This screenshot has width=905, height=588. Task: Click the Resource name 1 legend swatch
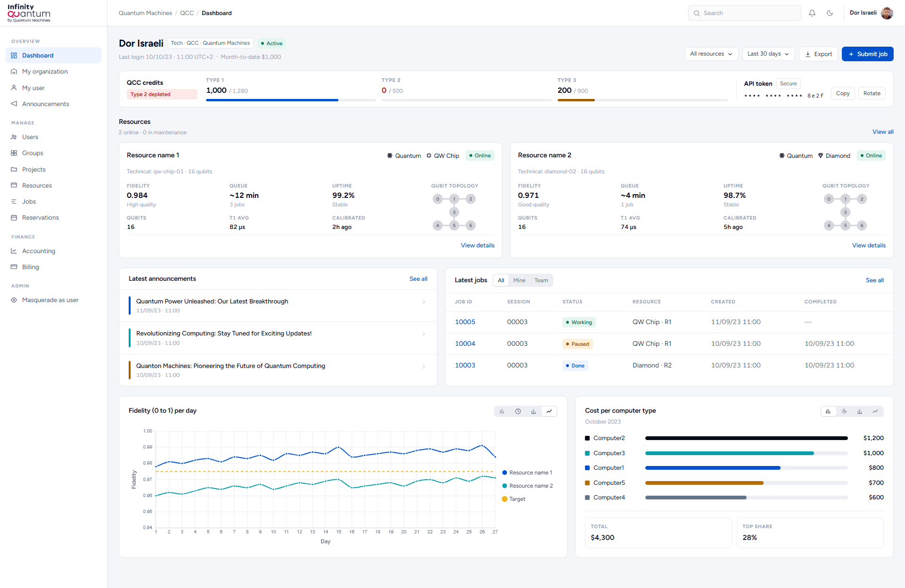(504, 473)
